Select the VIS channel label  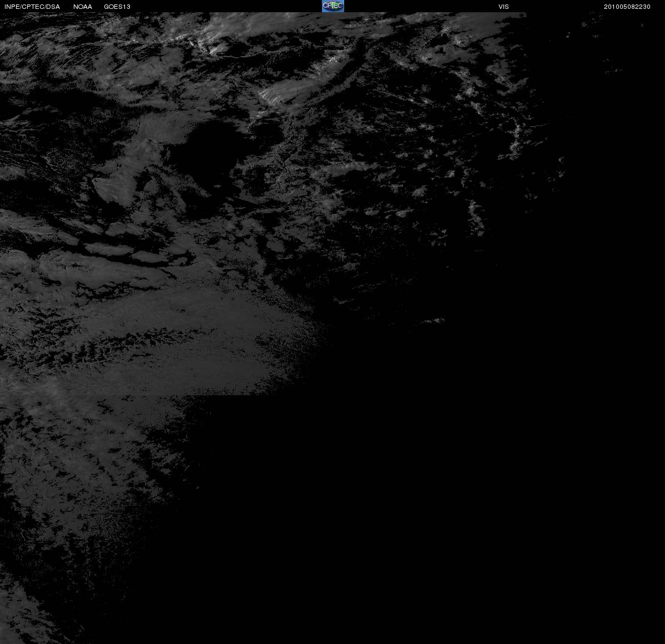(x=503, y=7)
